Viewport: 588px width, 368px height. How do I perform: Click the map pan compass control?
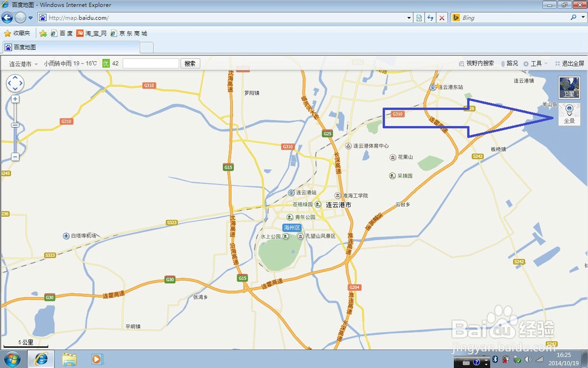click(15, 84)
